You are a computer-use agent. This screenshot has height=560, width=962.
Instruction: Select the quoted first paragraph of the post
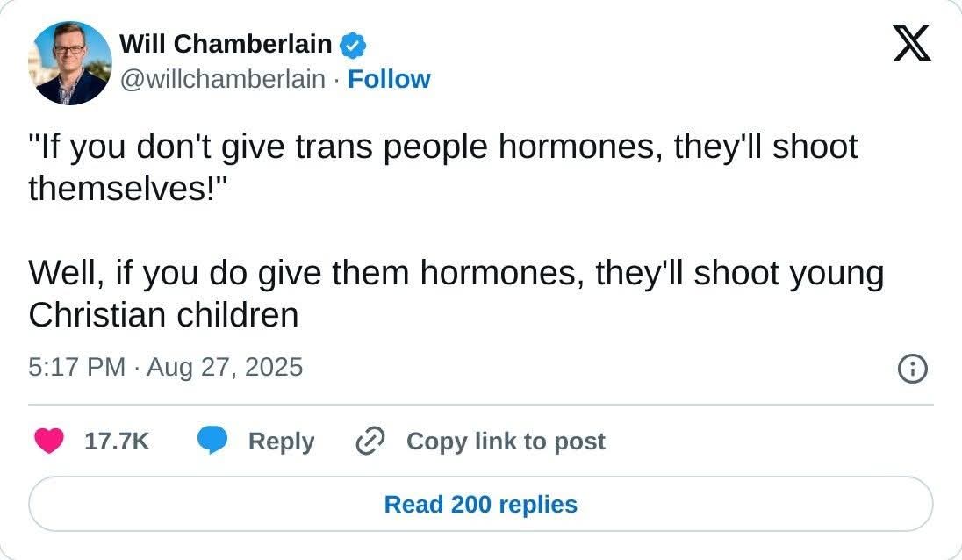coord(443,168)
